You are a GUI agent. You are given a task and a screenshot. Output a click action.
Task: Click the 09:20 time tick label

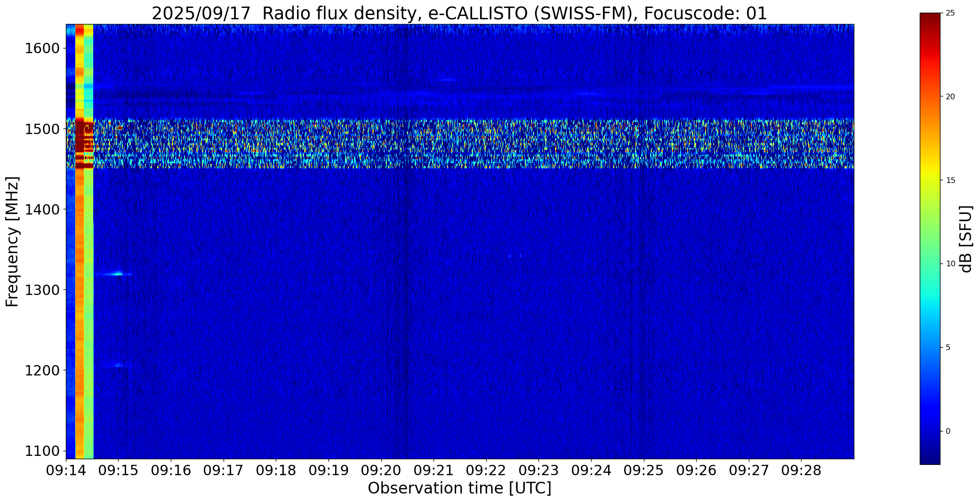(x=381, y=470)
